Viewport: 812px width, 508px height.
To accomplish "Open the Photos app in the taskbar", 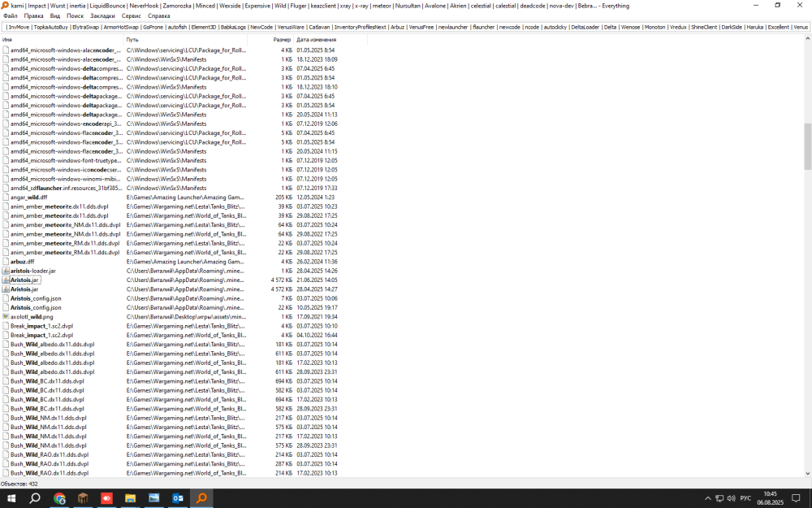I will pyautogui.click(x=153, y=498).
